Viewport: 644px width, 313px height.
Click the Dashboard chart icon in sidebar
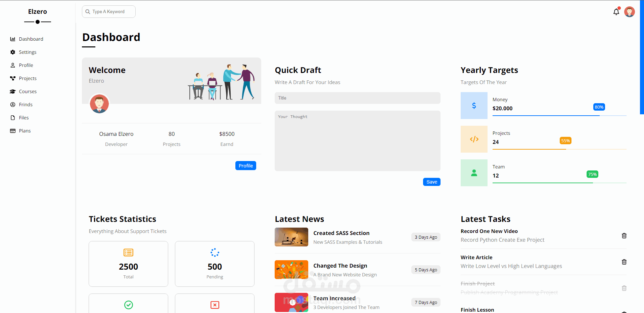click(13, 39)
